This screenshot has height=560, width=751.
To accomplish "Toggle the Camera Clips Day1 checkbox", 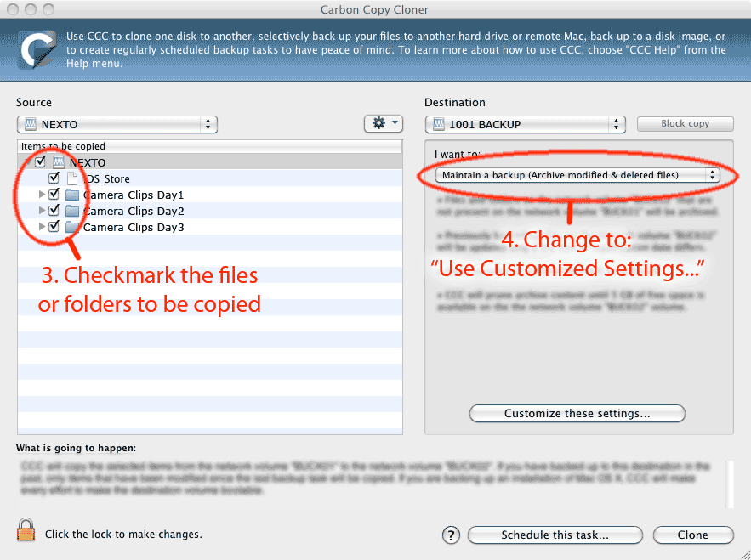I will click(54, 195).
